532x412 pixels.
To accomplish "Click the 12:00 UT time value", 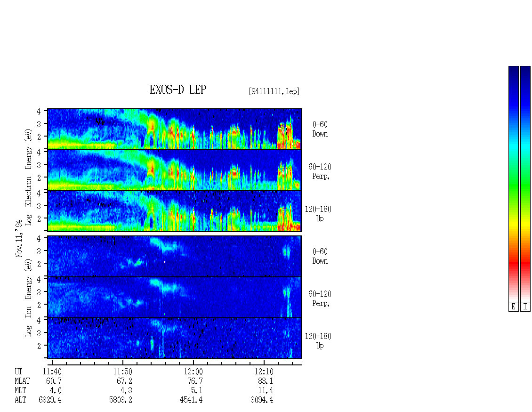I will [x=193, y=372].
